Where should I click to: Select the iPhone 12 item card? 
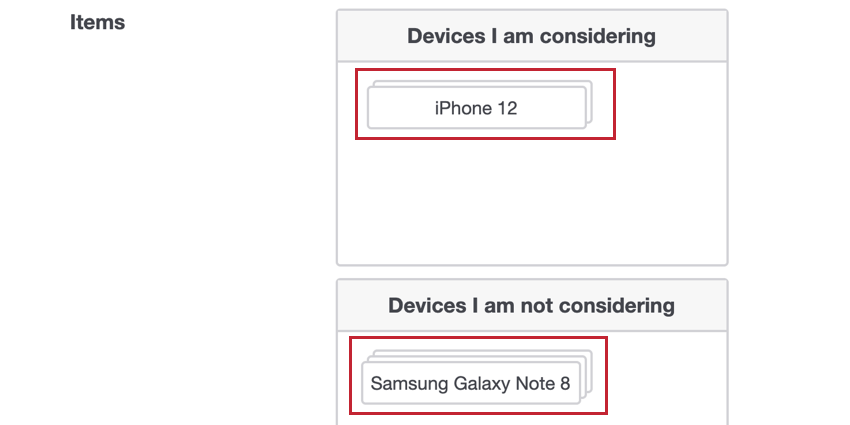click(x=476, y=108)
